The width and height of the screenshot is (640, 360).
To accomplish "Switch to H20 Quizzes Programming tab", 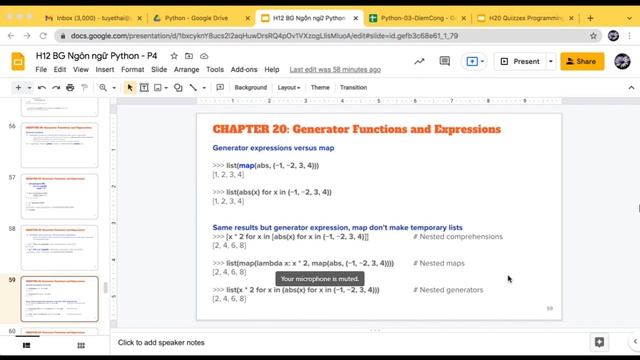I will click(x=525, y=18).
